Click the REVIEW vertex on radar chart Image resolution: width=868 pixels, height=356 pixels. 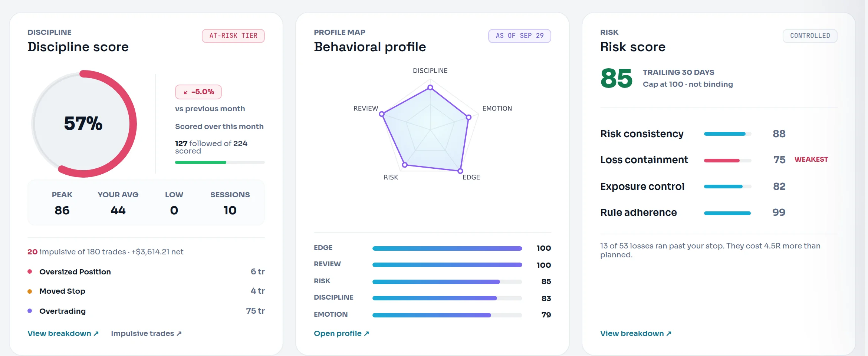382,114
